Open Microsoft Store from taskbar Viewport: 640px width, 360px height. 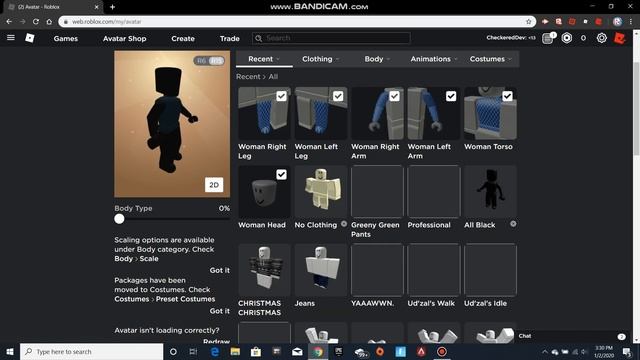[256, 351]
